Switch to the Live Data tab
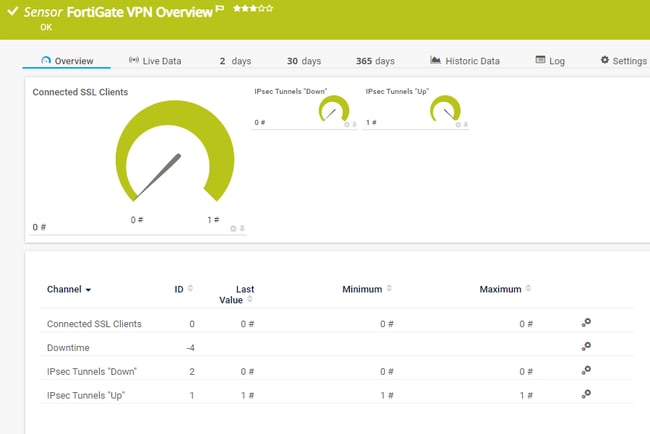 pos(155,61)
